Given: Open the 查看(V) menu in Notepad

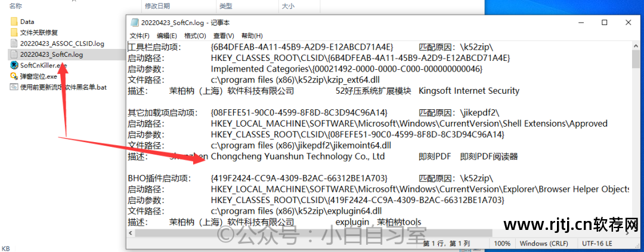Looking at the screenshot, I should click(x=224, y=36).
